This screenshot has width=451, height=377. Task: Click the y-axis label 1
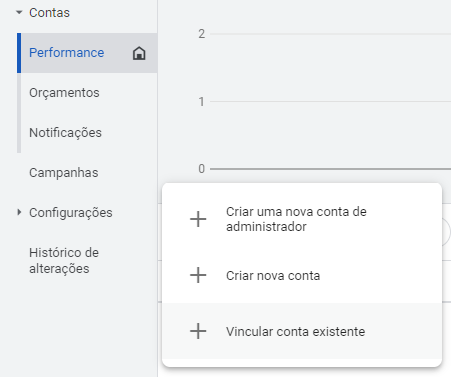[x=201, y=102]
